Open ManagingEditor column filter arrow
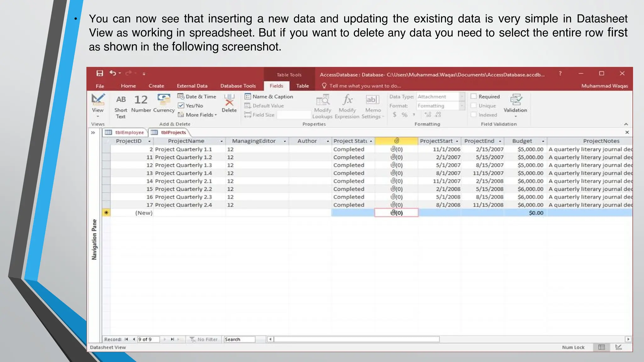The width and height of the screenshot is (644, 362). 285,141
